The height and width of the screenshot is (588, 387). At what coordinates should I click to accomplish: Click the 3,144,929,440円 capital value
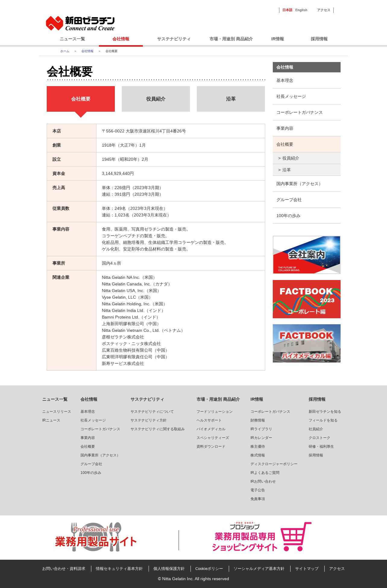(118, 173)
